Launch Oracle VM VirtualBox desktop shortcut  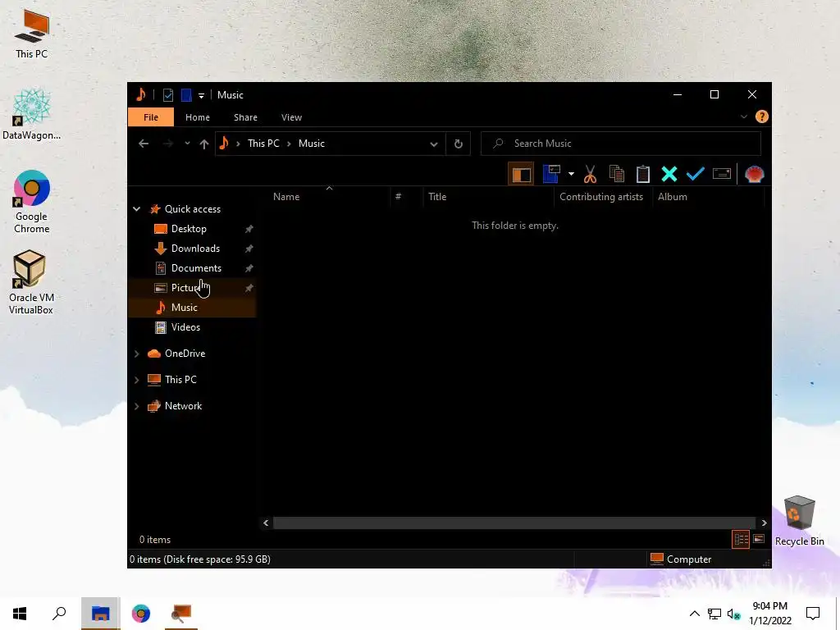pyautogui.click(x=31, y=282)
